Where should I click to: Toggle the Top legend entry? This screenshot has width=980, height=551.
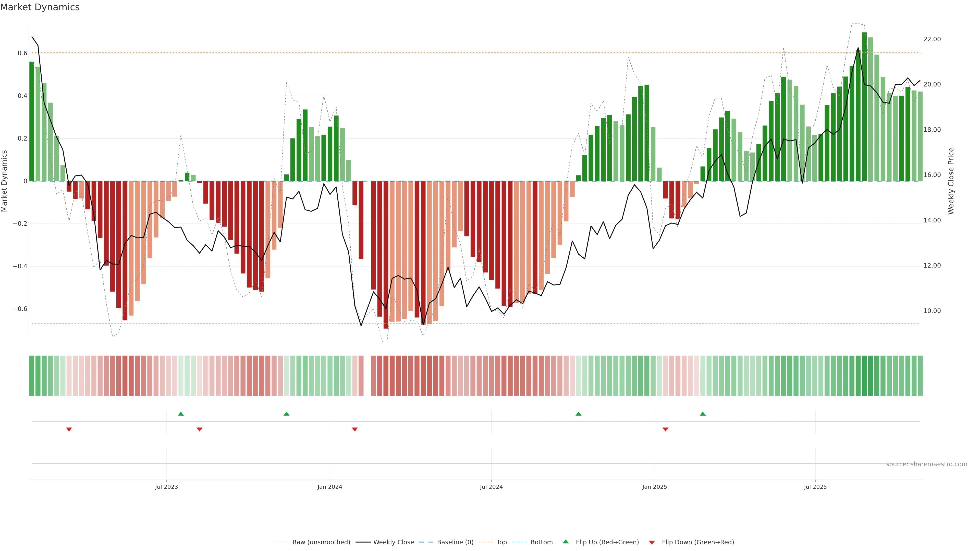(x=501, y=542)
